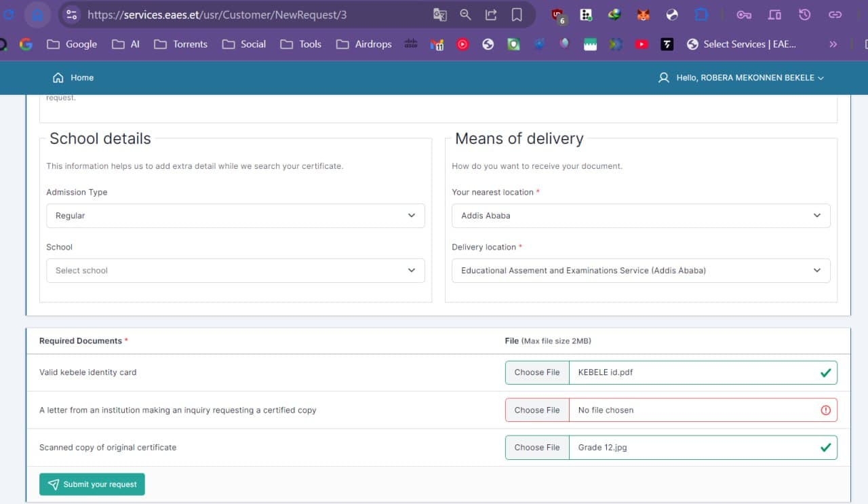Click the chain link icon in toolbar

[835, 14]
